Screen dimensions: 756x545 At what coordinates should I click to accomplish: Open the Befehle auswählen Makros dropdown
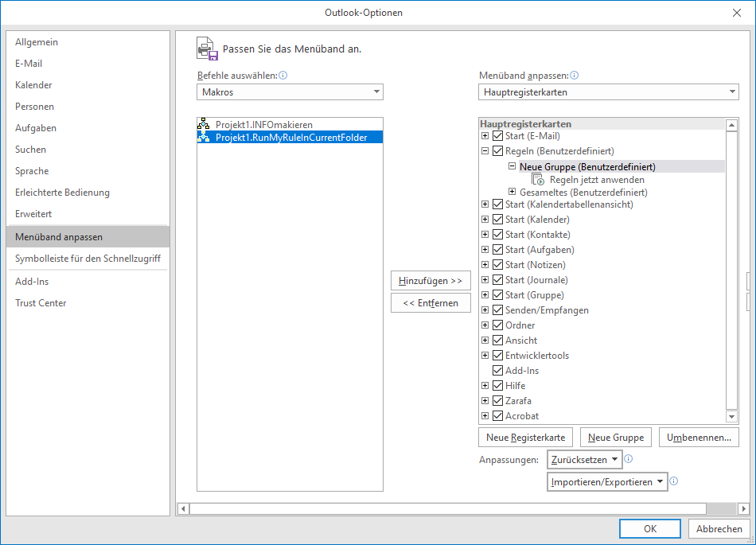[x=290, y=92]
